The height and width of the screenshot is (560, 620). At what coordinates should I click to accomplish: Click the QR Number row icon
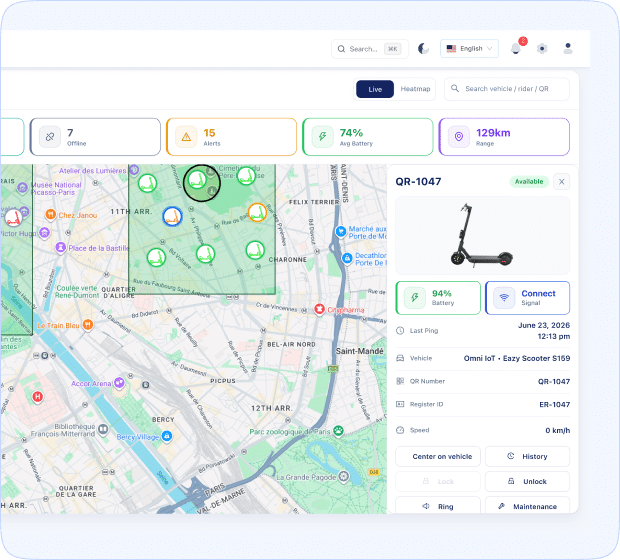pos(400,381)
